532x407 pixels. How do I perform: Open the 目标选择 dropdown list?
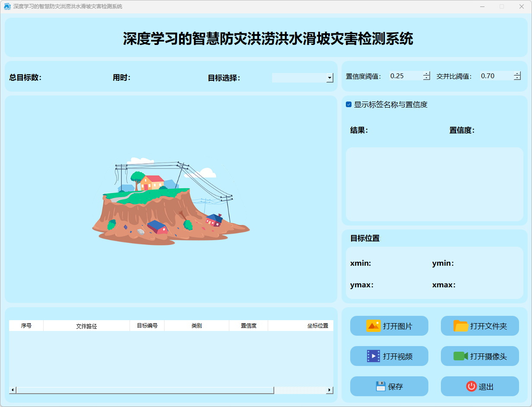click(329, 78)
